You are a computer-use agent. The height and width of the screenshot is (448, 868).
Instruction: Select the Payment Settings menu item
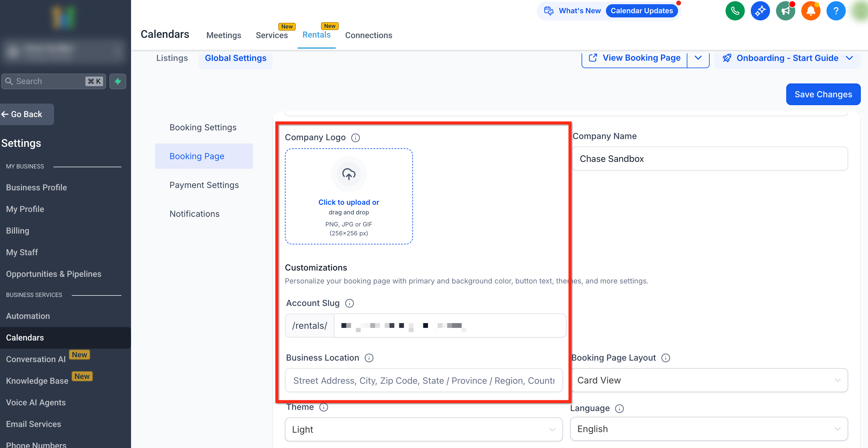coord(204,185)
